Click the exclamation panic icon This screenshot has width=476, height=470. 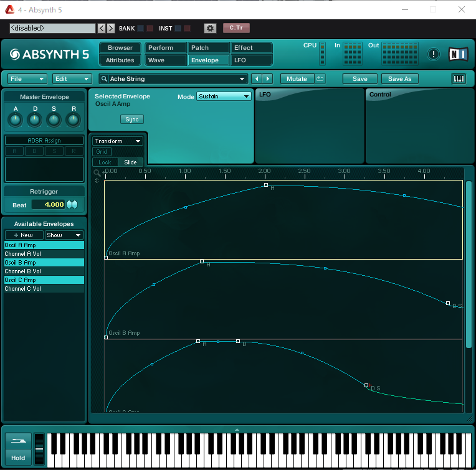[433, 54]
